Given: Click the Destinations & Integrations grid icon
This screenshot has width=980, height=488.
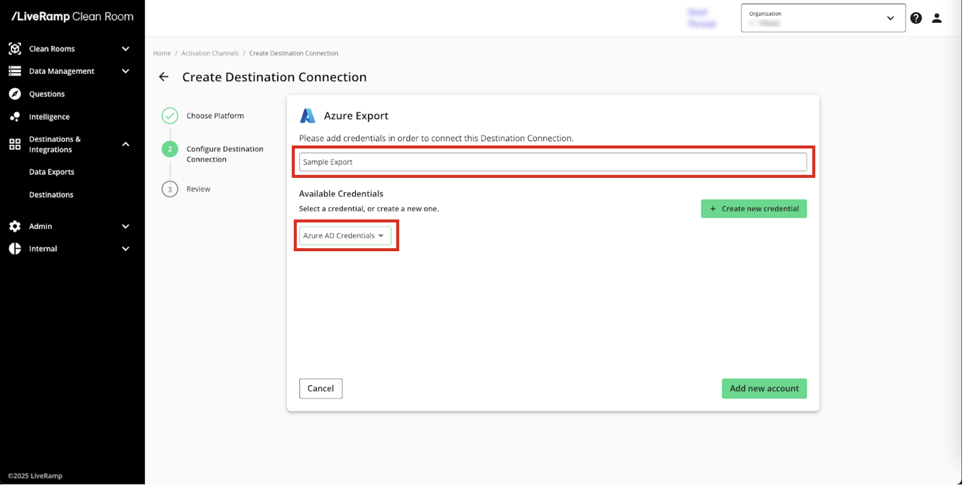Looking at the screenshot, I should [x=15, y=144].
